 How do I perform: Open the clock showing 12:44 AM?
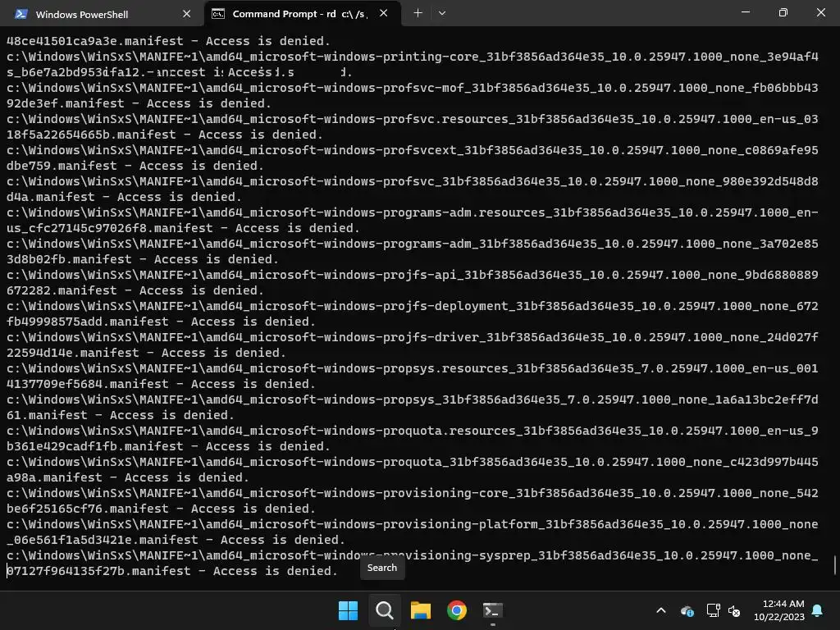[779, 610]
